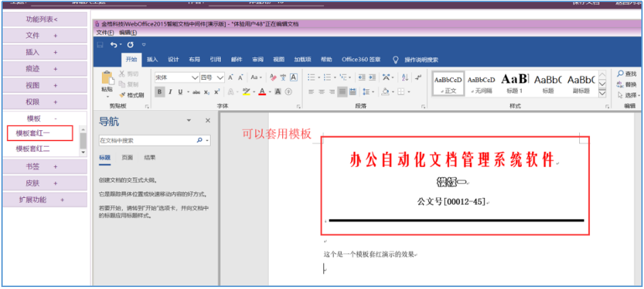
Task: Click the Clear Formatting eraser icon
Action: (x=273, y=78)
